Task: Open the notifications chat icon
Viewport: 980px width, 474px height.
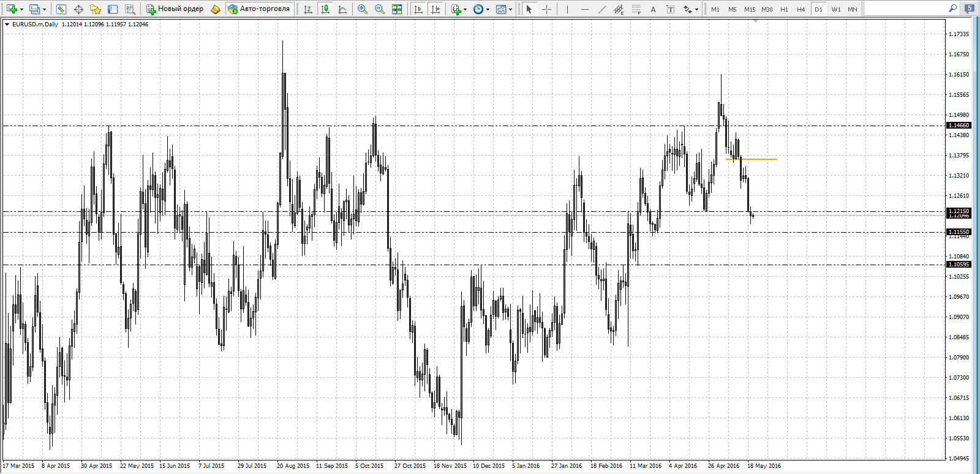Action: pyautogui.click(x=969, y=9)
